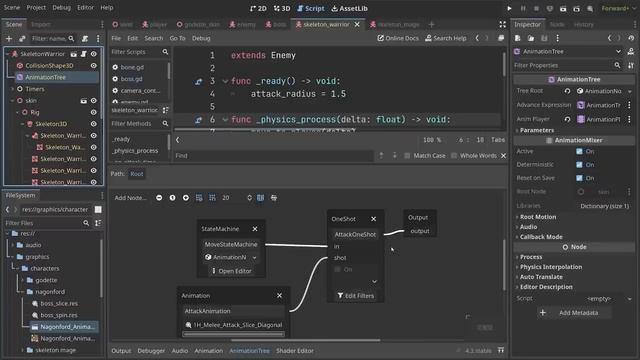Select the Timers tree node
The image size is (640, 360).
(x=35, y=89)
